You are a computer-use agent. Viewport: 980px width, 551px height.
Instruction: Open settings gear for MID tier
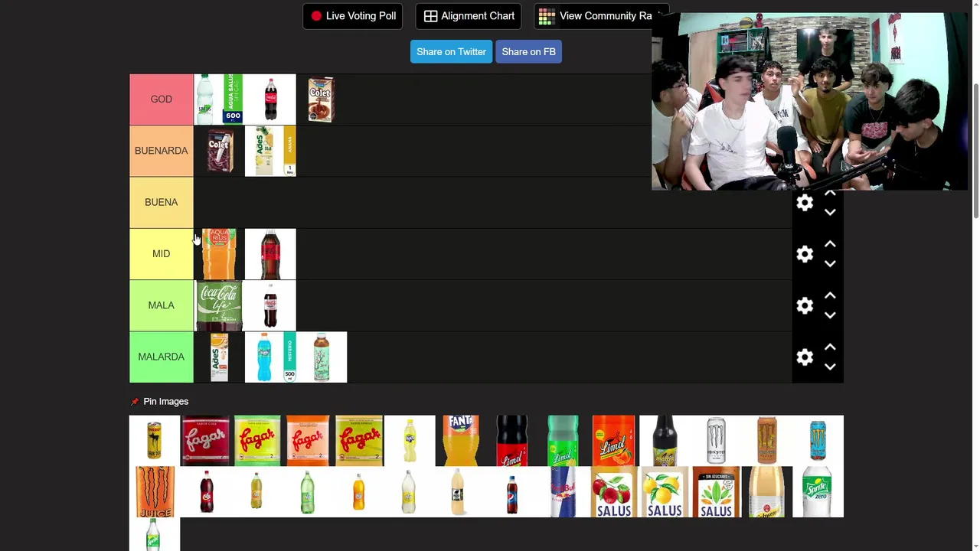[805, 254]
